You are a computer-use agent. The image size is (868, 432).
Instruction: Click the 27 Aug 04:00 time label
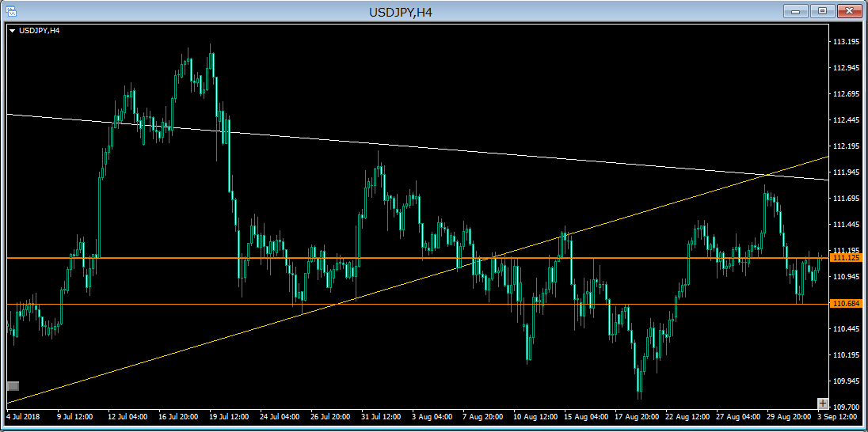[x=737, y=416]
